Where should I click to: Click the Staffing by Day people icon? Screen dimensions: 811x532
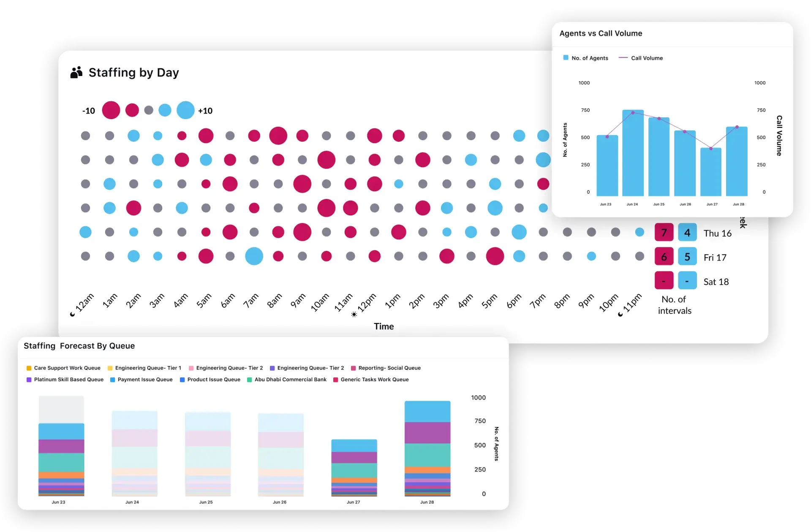tap(76, 73)
